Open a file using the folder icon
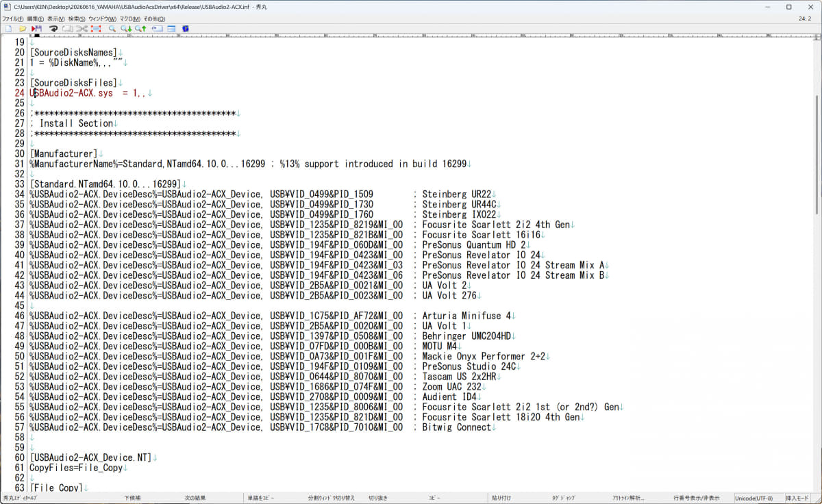 [x=22, y=29]
